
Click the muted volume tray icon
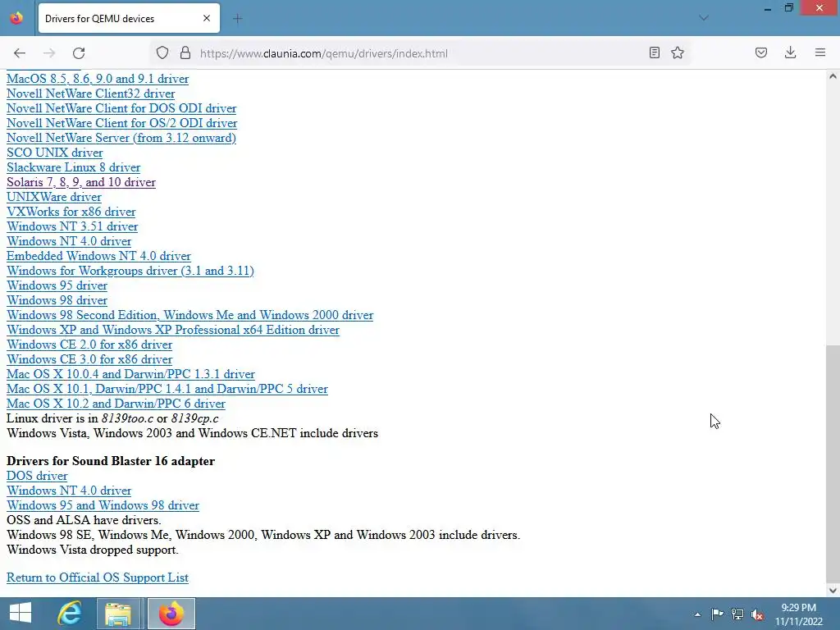[x=757, y=614]
